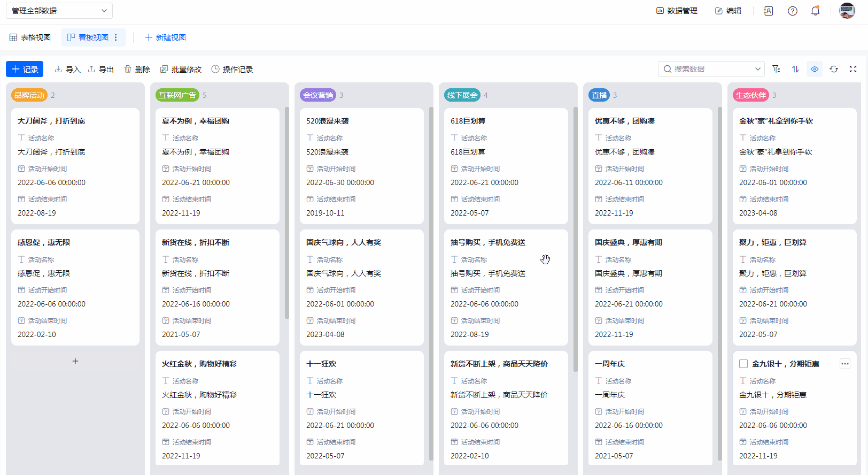Open 看板视图 tab options menu

click(x=116, y=37)
